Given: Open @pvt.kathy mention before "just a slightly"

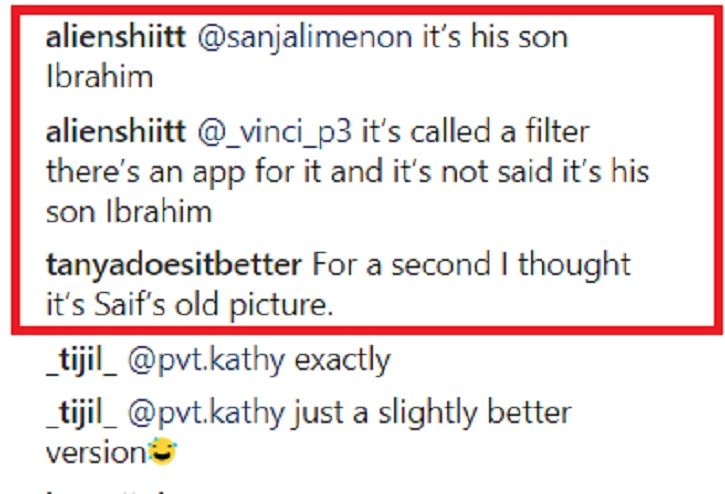Looking at the screenshot, I should tap(206, 413).
